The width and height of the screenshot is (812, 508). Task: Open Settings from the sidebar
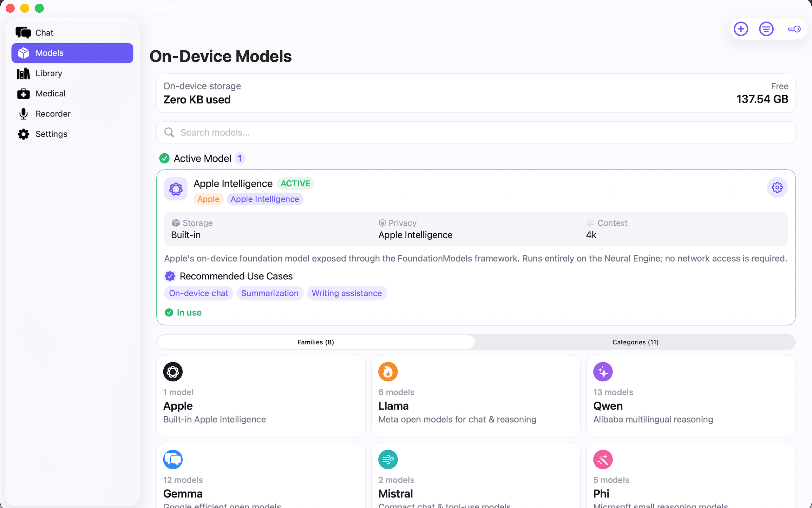[72, 134]
